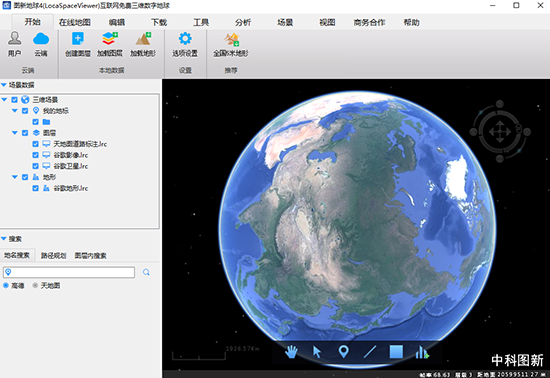Collapse the 场景数据 panel
The image size is (550, 378).
pos(4,85)
